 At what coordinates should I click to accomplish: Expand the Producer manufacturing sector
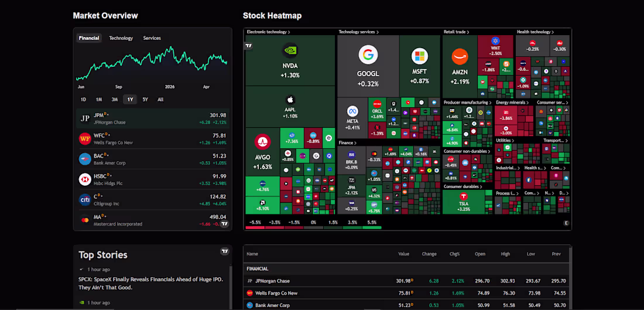(x=467, y=103)
